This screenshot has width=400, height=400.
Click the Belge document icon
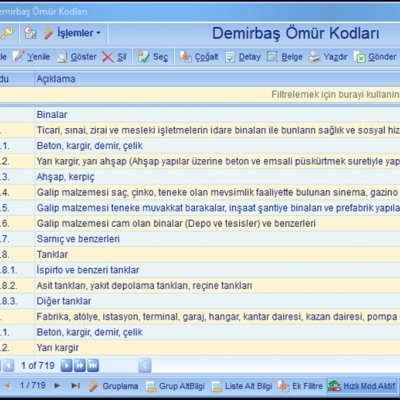pos(272,57)
